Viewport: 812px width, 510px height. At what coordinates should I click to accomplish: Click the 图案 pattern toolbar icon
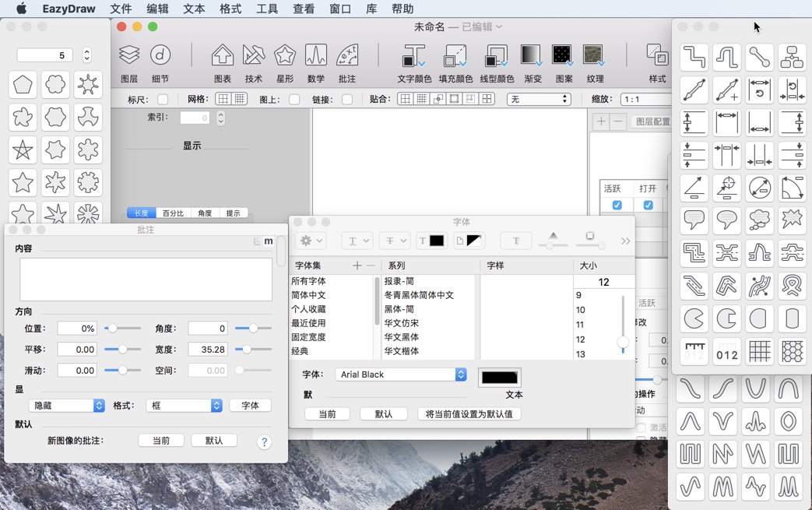click(x=564, y=55)
